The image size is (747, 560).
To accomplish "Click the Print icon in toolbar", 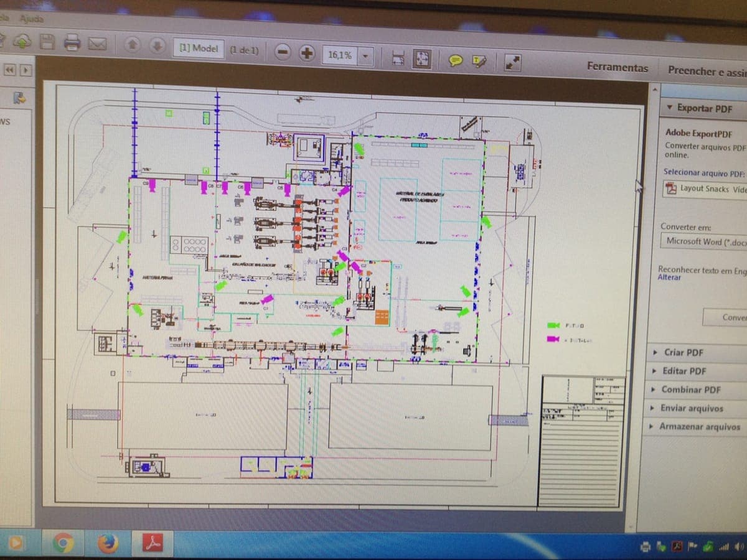I will tap(72, 42).
